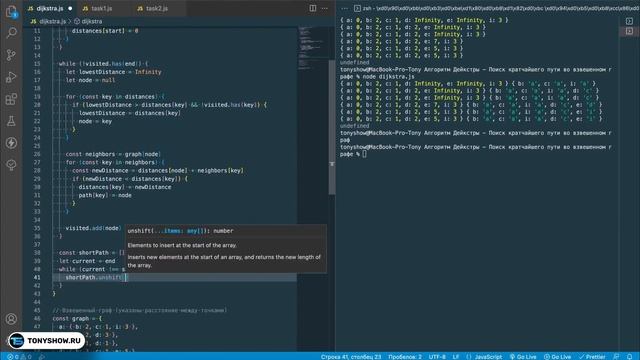This screenshot has width=640, height=360.
Task: Open the Run and Debug view
Action: (x=11, y=77)
